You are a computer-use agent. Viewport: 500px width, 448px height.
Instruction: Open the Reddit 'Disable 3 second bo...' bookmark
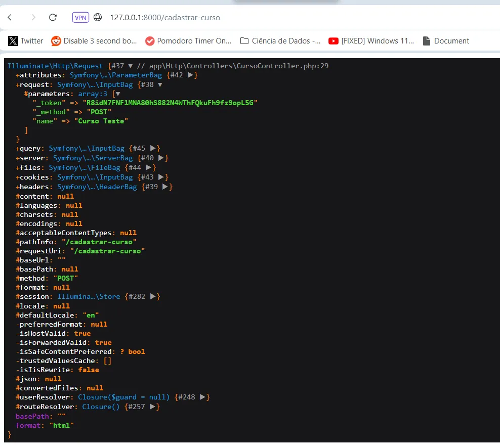pos(94,41)
